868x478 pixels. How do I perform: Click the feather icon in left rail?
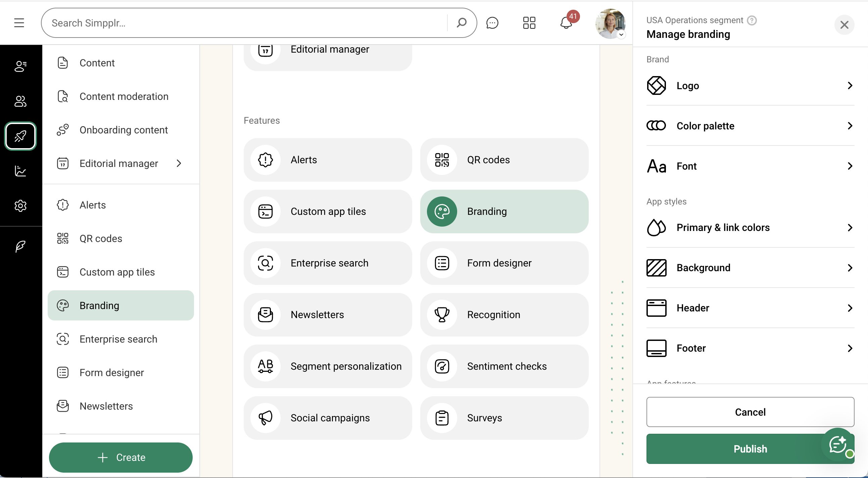coord(20,246)
